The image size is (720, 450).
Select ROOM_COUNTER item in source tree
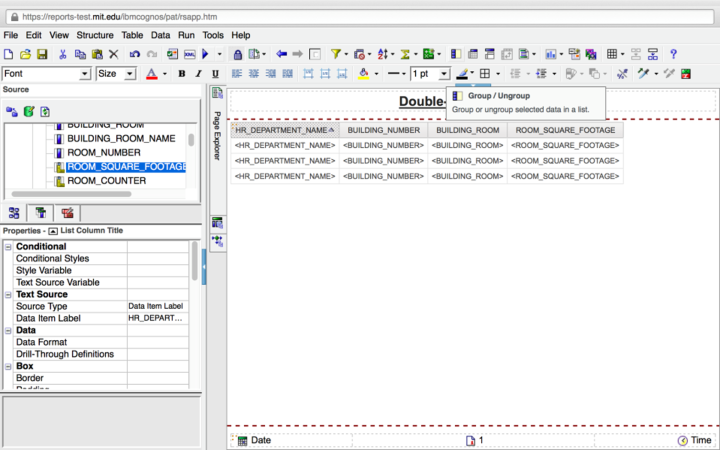[x=106, y=181]
